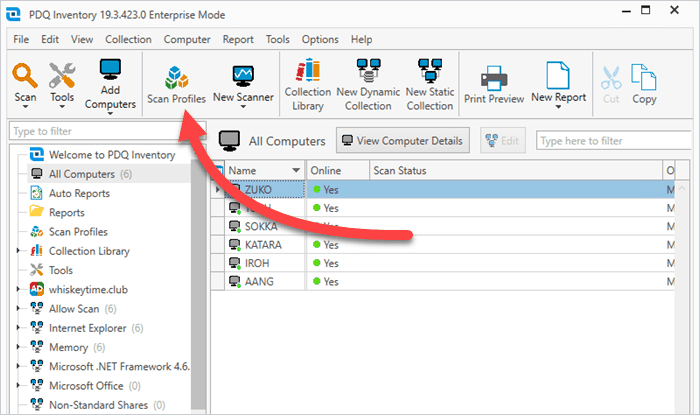700x415 pixels.
Task: Sort by the Online column header
Action: tap(338, 170)
